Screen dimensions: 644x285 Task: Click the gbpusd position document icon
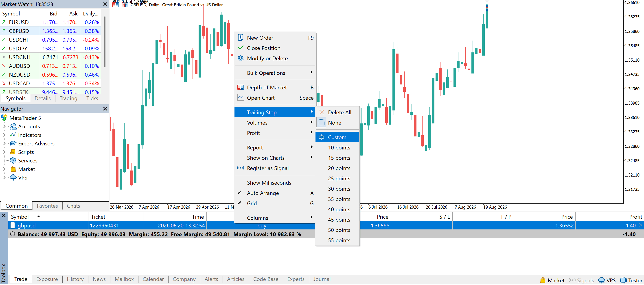(x=12, y=225)
